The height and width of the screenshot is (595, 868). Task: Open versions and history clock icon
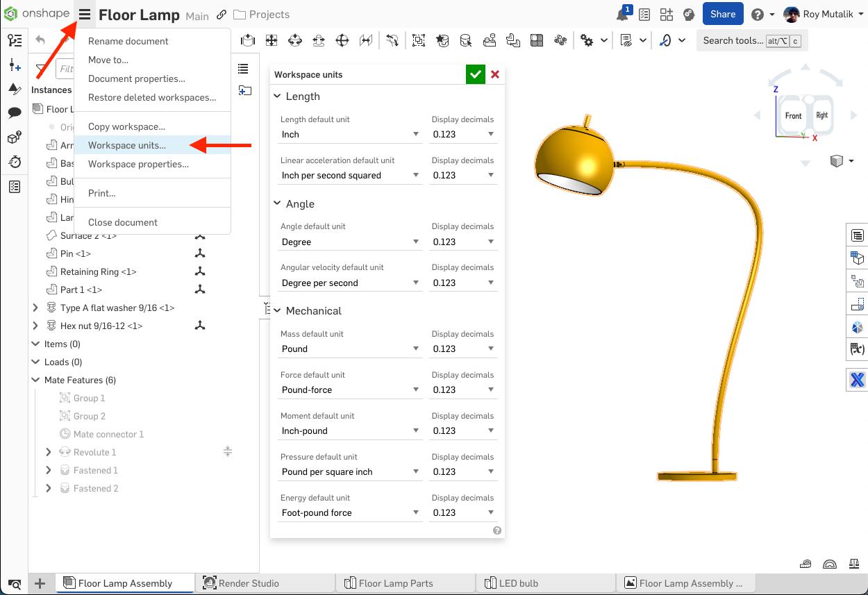15,161
